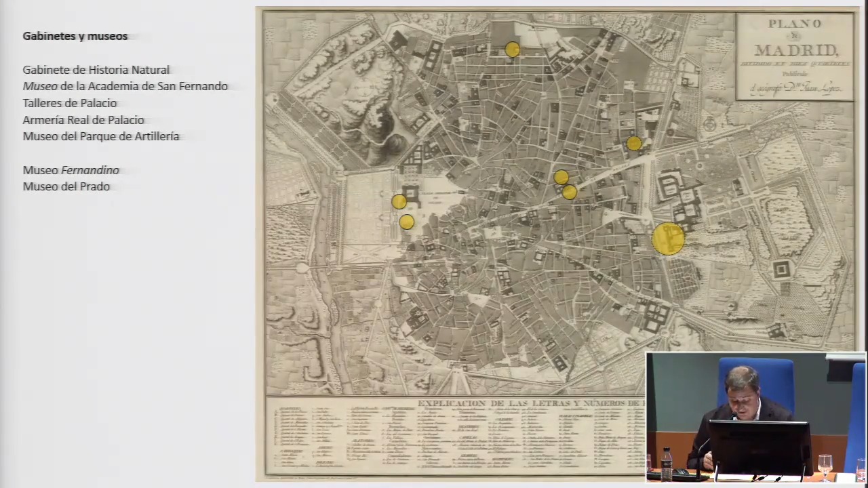Click 'Armería Real de Palacio' text
This screenshot has width=868, height=488.
click(83, 120)
